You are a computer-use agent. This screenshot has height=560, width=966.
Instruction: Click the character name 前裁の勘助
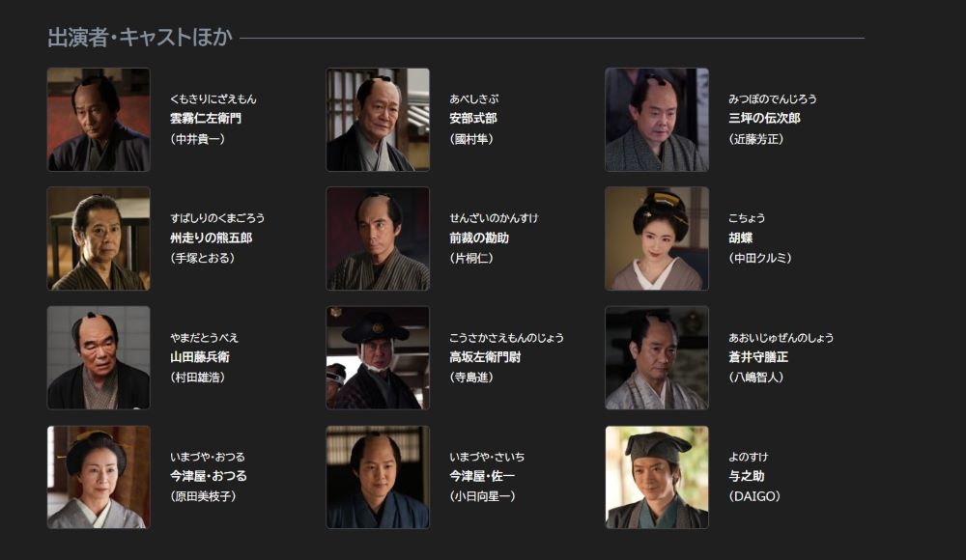pos(479,238)
